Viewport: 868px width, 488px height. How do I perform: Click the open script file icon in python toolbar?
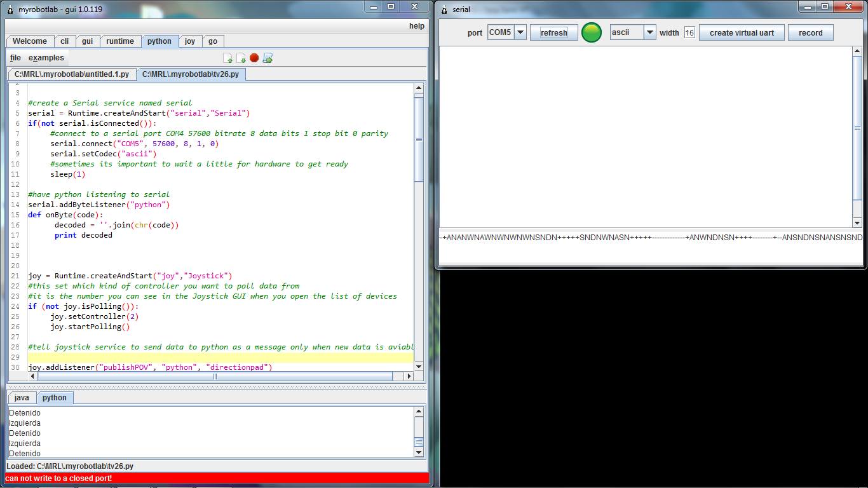[227, 58]
